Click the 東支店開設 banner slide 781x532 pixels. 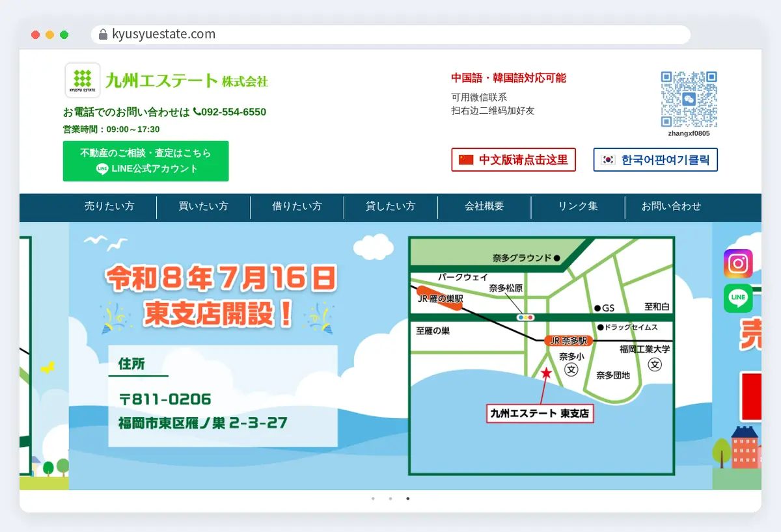[390, 356]
